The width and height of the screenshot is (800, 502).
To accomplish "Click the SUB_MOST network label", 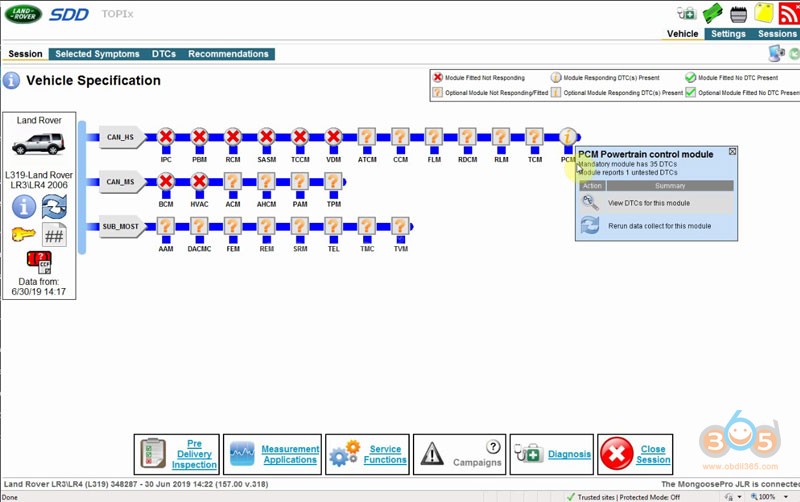I will tap(122, 227).
